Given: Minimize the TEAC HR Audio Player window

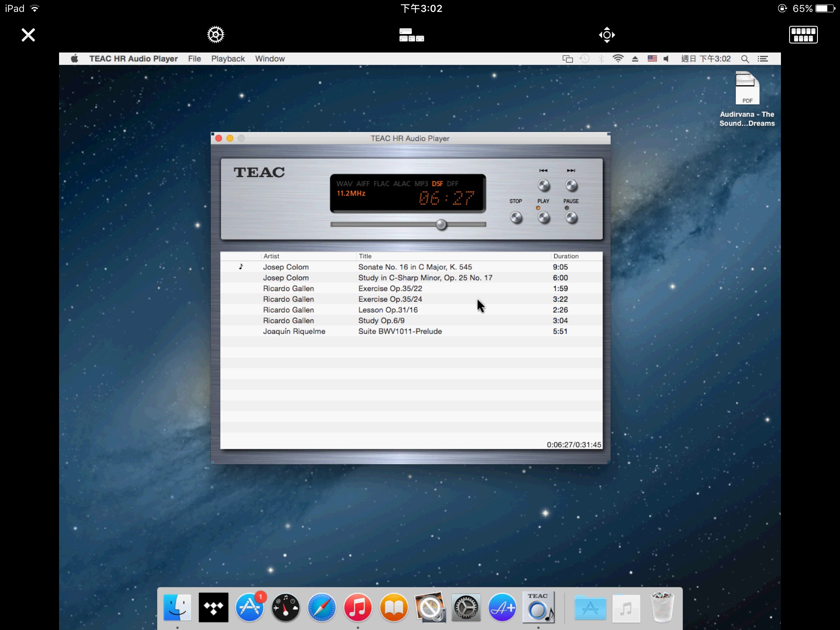Looking at the screenshot, I should pos(230,138).
